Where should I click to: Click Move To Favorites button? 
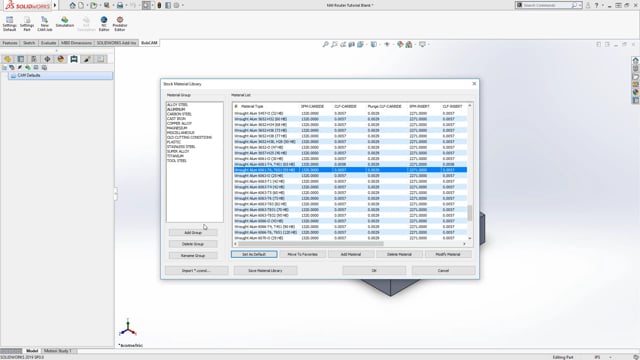point(302,254)
